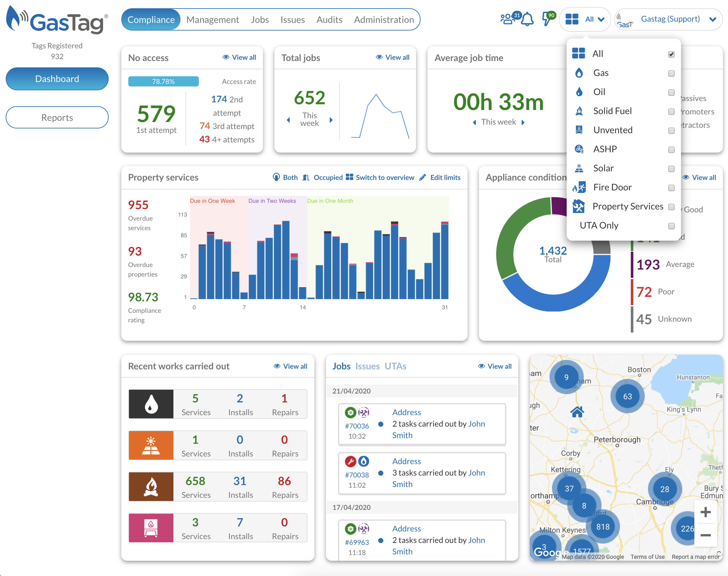The width and height of the screenshot is (728, 576).
Task: Click the 78.78% access rate progress bar
Action: [163, 81]
